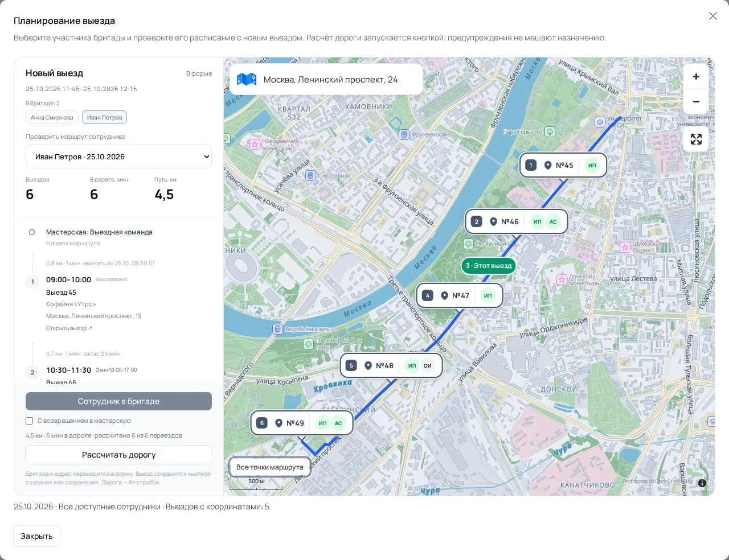729x560 pixels.
Task: Click 'Мастерская: Выездная команда' route start
Action: tap(99, 232)
